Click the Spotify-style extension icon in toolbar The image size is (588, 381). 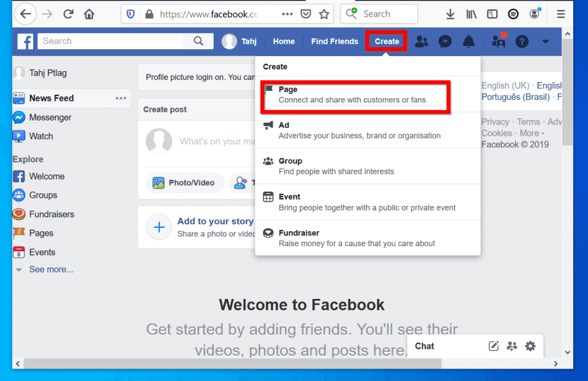coord(513,14)
